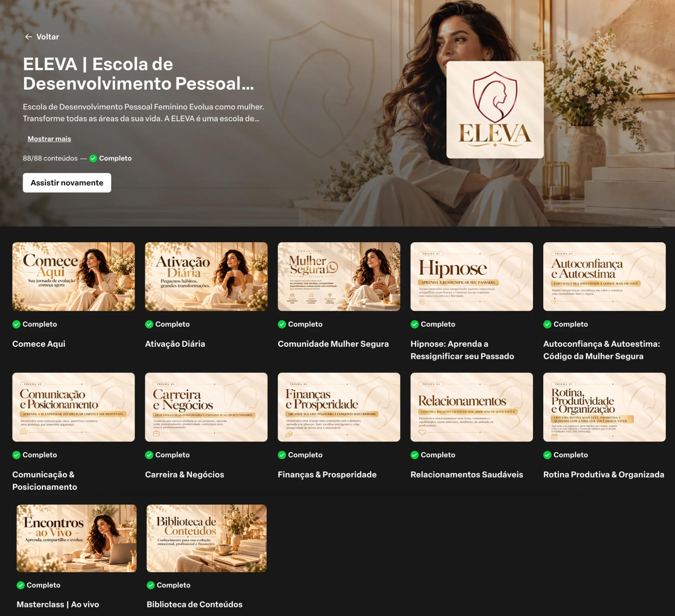
Task: Click green check icon under Rotina, Produtividade thumbnail
Action: coord(547,455)
